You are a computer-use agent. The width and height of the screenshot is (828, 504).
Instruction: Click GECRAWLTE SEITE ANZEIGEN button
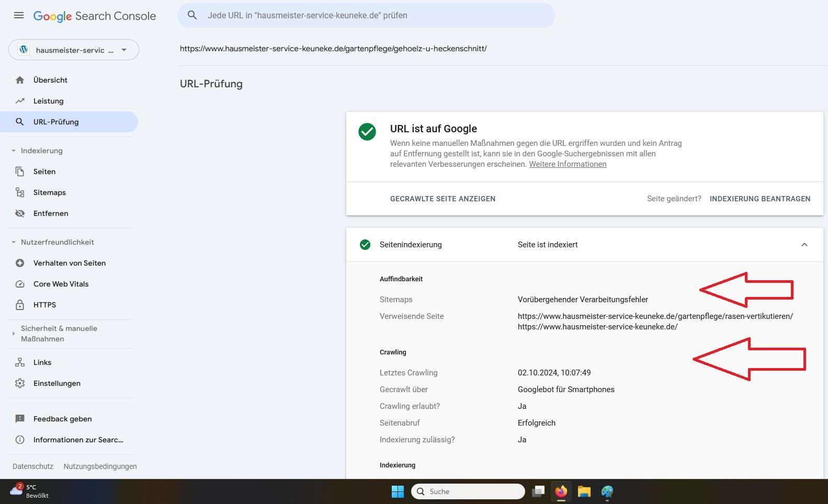pyautogui.click(x=443, y=199)
